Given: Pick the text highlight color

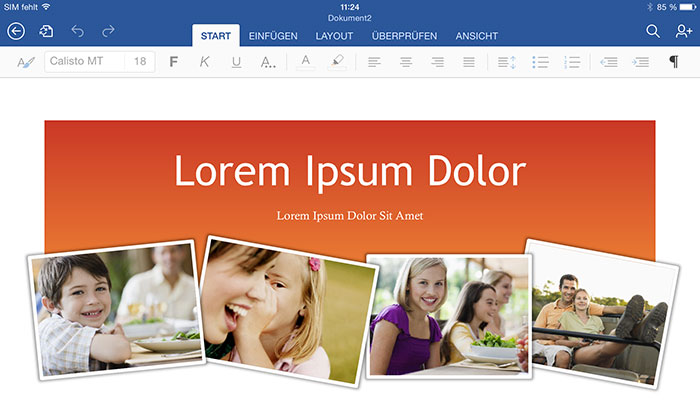Looking at the screenshot, I should tap(338, 62).
